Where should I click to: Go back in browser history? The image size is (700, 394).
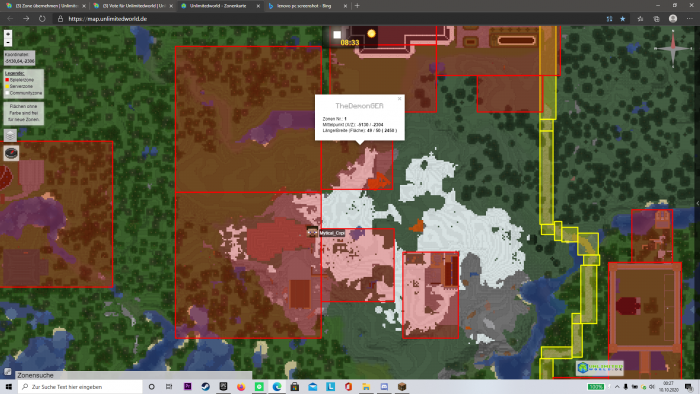pos(10,19)
